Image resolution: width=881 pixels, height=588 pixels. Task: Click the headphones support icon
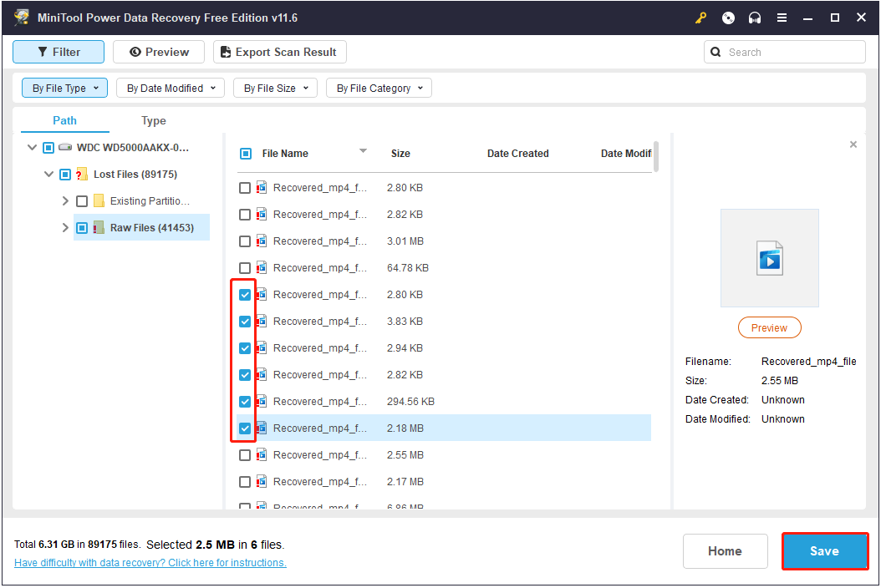(x=755, y=18)
